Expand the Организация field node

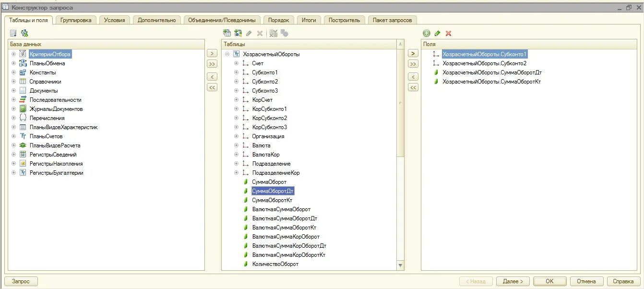236,136
